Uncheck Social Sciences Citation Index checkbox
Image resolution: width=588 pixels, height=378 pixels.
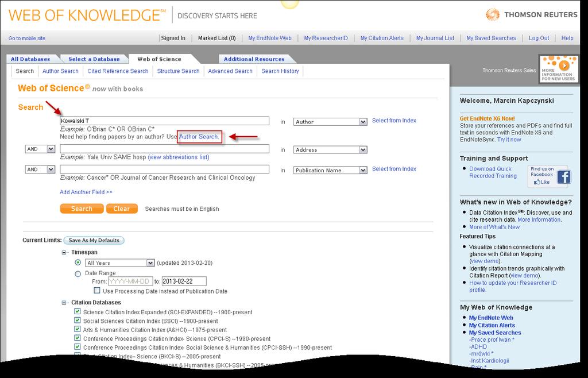coord(78,321)
